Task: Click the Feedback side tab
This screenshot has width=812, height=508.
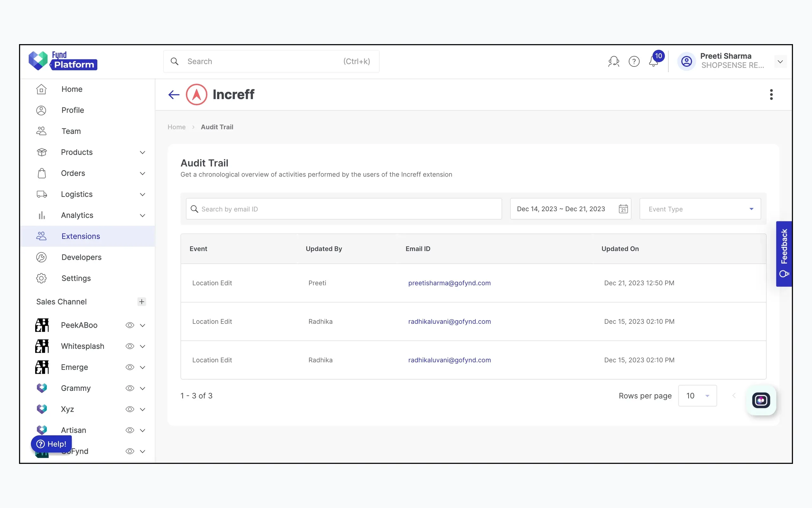Action: (784, 254)
